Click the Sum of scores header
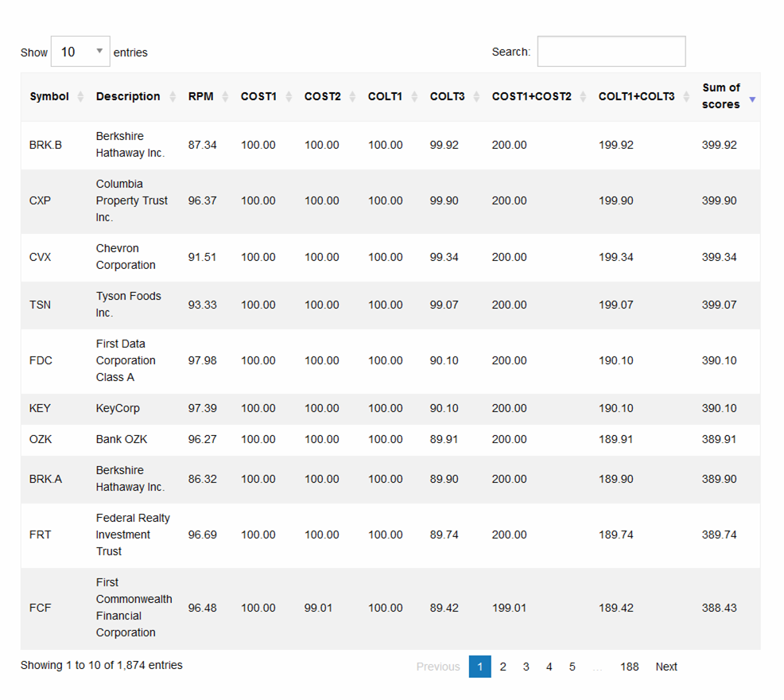784x700 pixels. click(x=720, y=96)
